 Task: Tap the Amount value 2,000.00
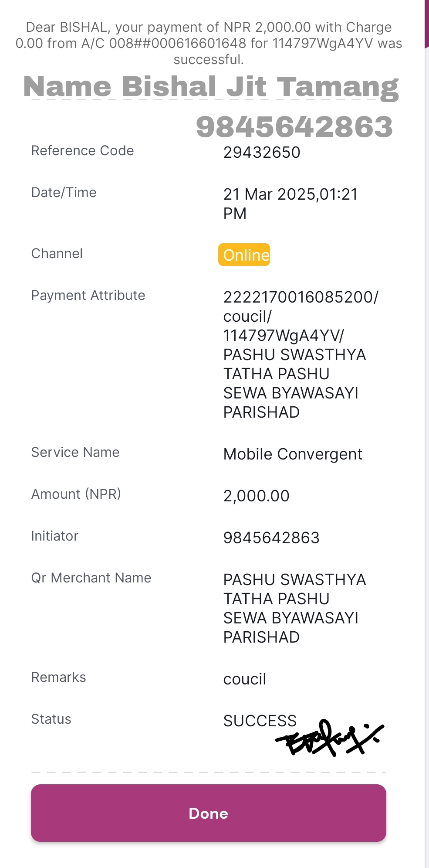256,496
